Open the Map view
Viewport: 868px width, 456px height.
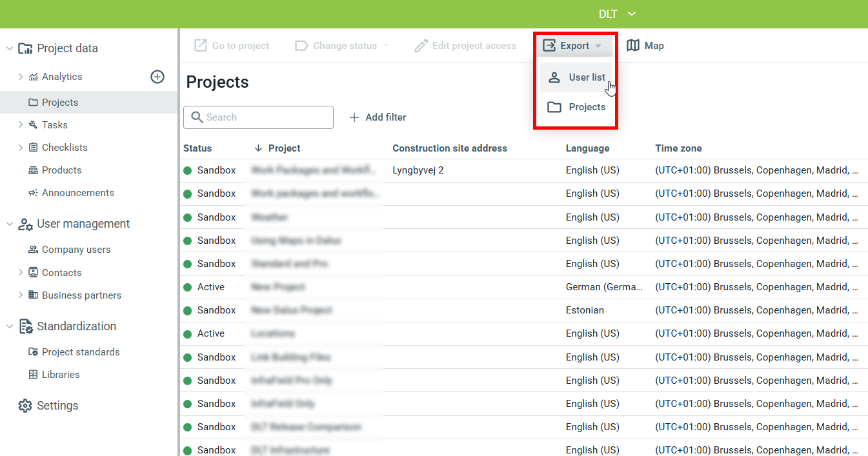(x=645, y=46)
